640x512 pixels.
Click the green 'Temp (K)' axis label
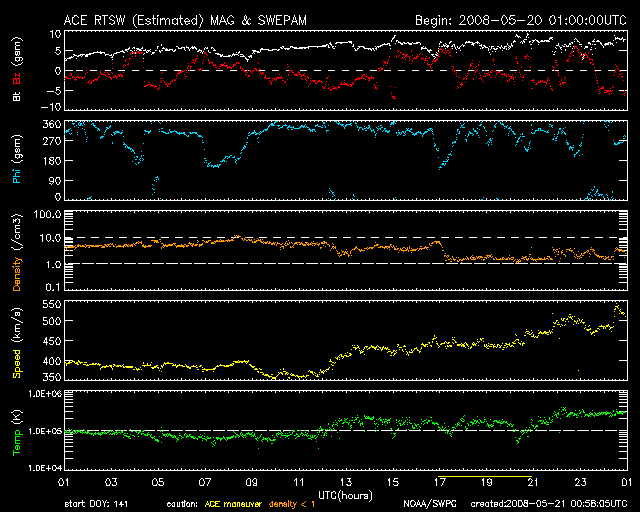click(17, 432)
